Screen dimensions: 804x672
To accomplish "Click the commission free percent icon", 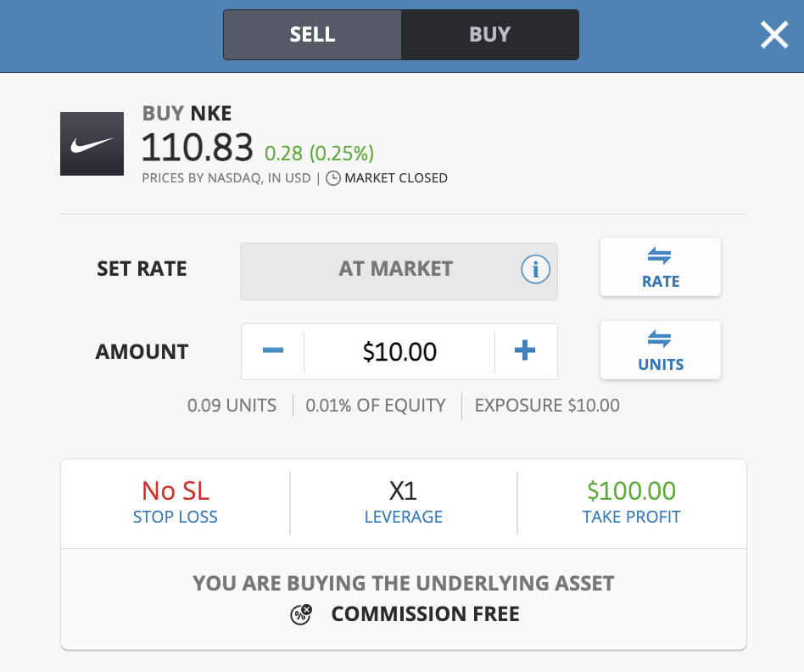I will click(x=301, y=614).
